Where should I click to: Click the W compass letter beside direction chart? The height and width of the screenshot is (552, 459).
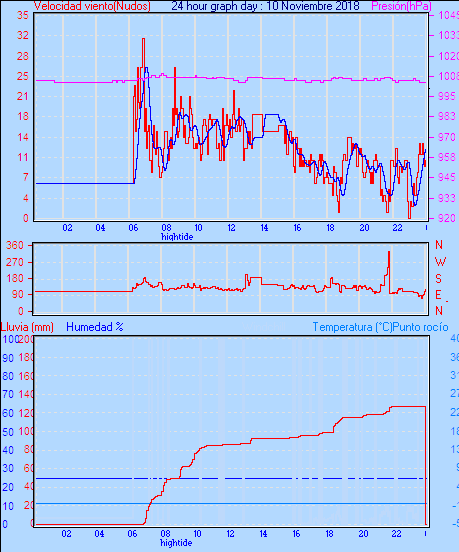(x=440, y=262)
